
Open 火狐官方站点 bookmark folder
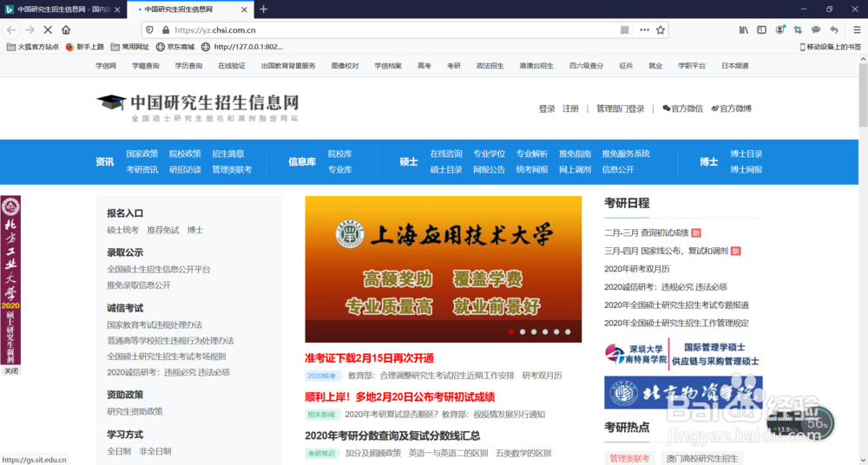point(33,47)
